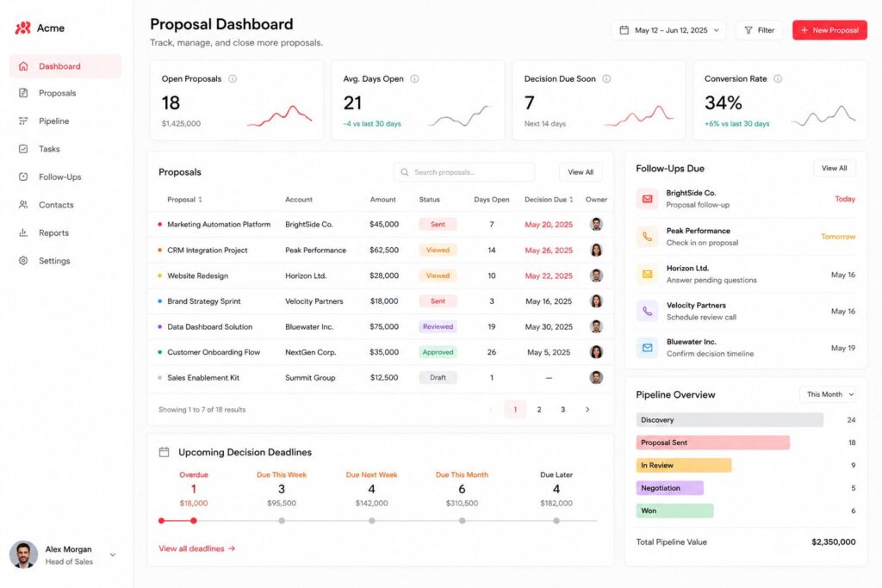This screenshot has height=588, width=882.
Task: Click the Reports bar-chart sidebar icon
Action: [x=23, y=232]
